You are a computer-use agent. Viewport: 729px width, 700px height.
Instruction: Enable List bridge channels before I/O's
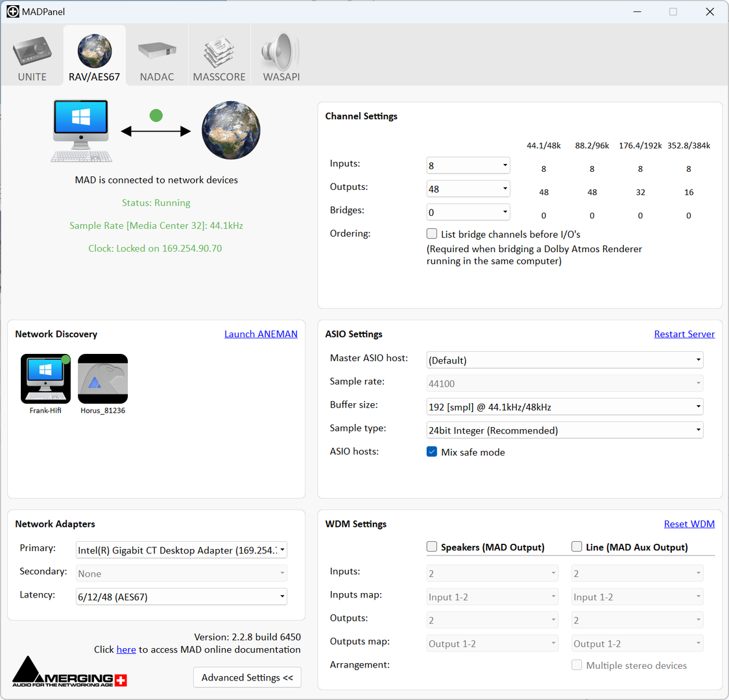click(x=432, y=234)
